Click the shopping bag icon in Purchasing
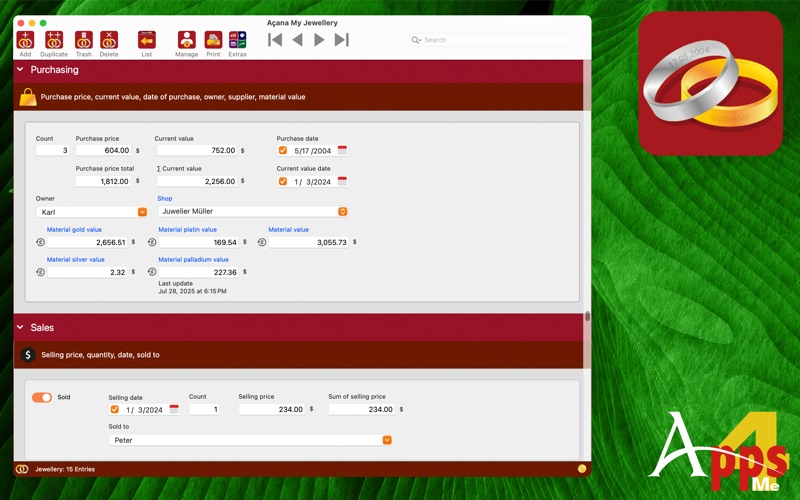This screenshot has height=500, width=800. coord(28,97)
